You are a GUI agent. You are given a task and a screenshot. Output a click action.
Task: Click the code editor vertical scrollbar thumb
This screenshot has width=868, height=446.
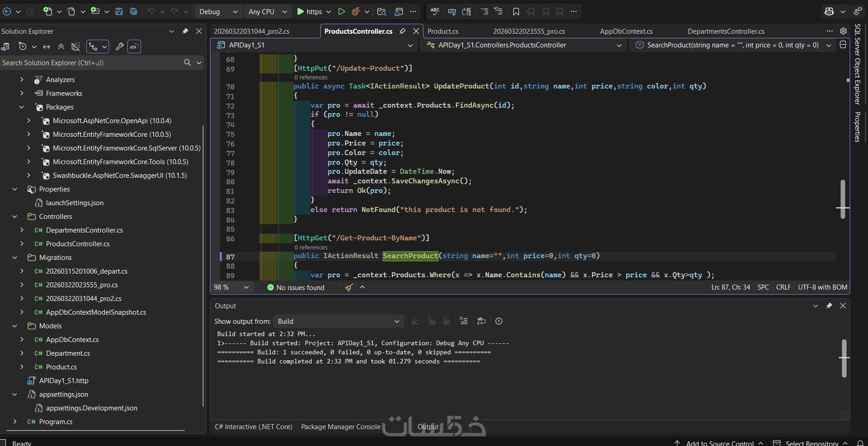842,199
